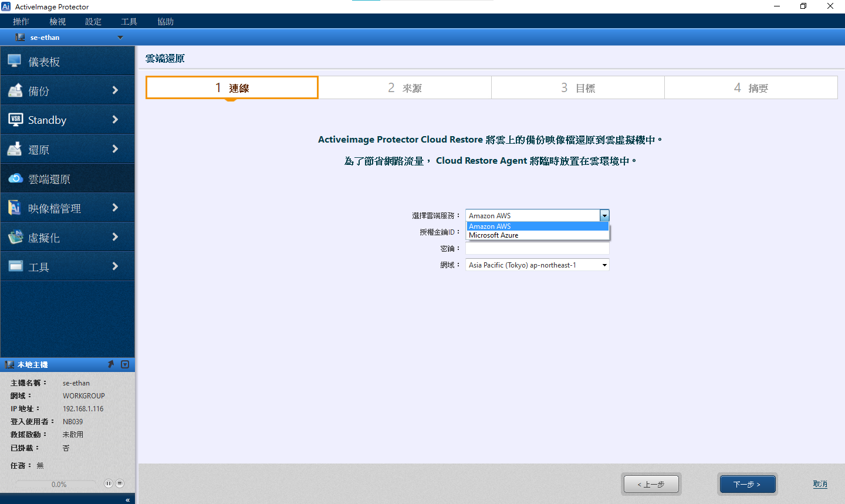The image size is (845, 504).
Task: Pin the 本地主機 panel with pin icon
Action: (x=111, y=364)
